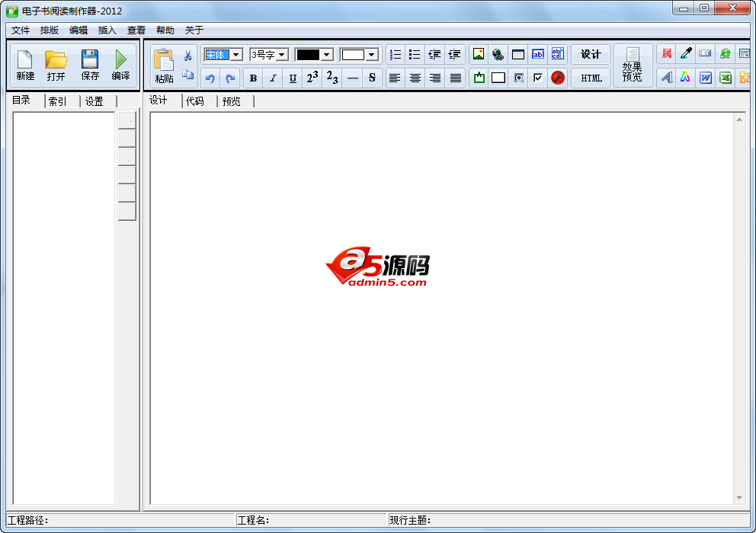
Task: Cut selection with the scissors icon
Action: point(187,56)
